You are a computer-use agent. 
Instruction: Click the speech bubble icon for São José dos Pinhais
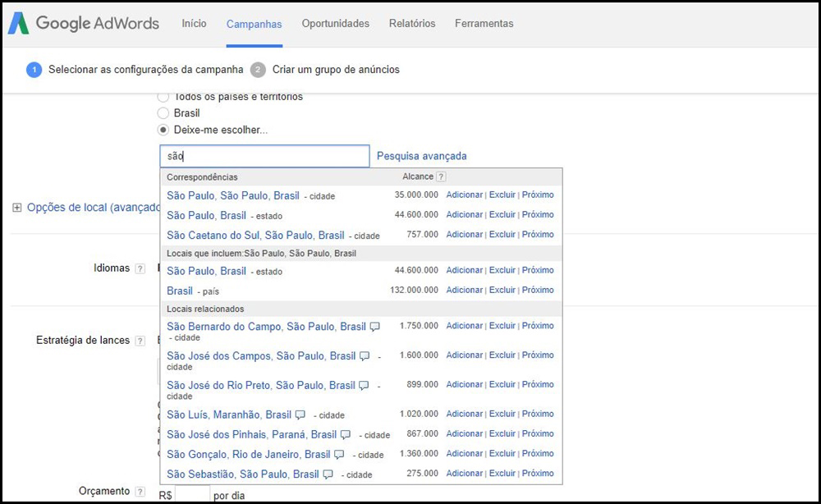click(x=346, y=434)
